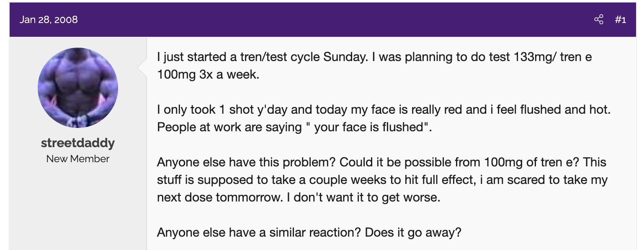Open the #1 post permalink
Image resolution: width=644 pixels, height=250 pixels.
(621, 20)
